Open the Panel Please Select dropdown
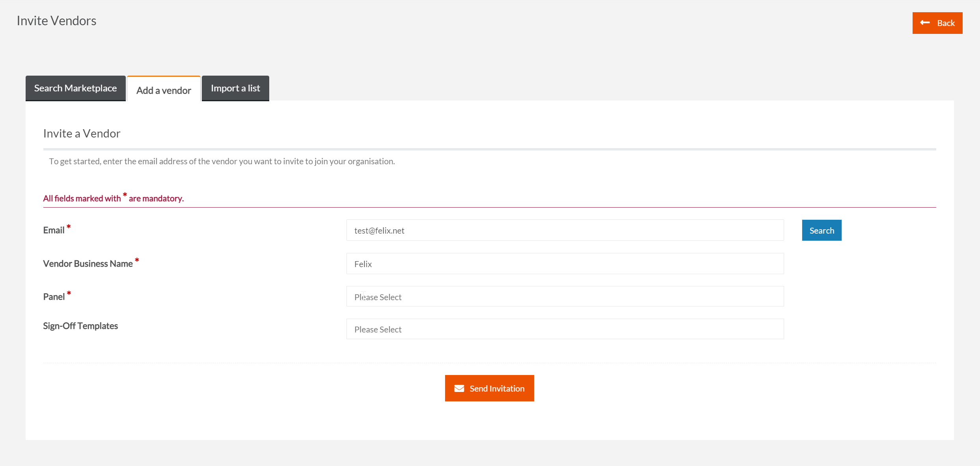980x466 pixels. tap(565, 297)
